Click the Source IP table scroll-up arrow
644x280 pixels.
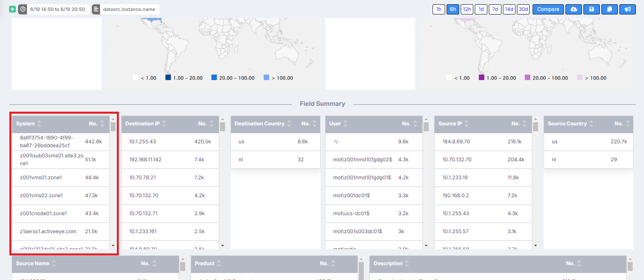point(535,119)
